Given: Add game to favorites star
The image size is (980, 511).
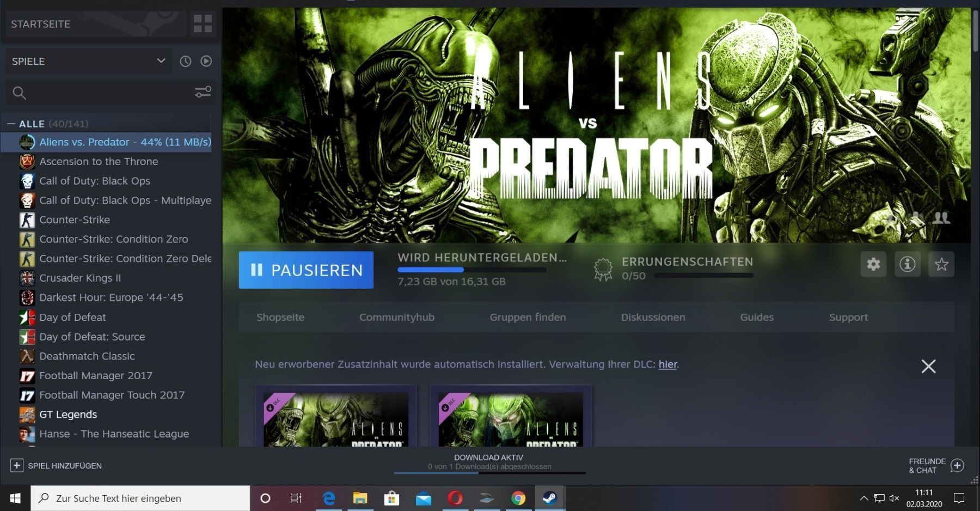Looking at the screenshot, I should 941,264.
